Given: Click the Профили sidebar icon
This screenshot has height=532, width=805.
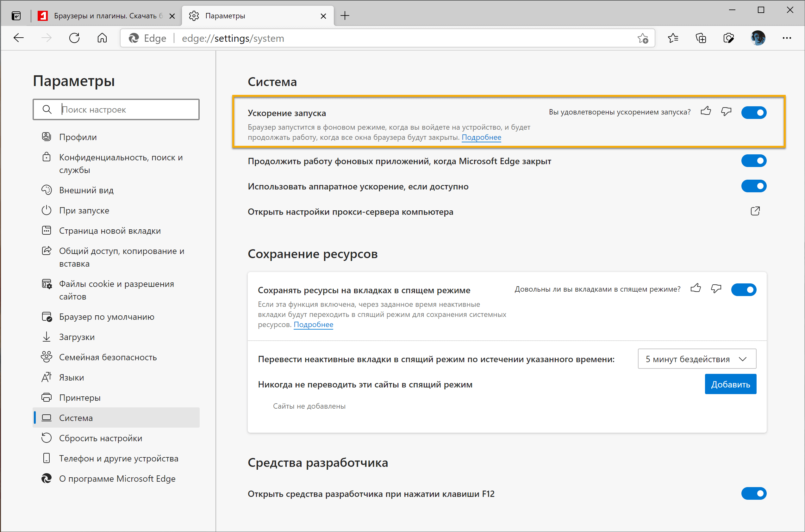Looking at the screenshot, I should pyautogui.click(x=46, y=136).
